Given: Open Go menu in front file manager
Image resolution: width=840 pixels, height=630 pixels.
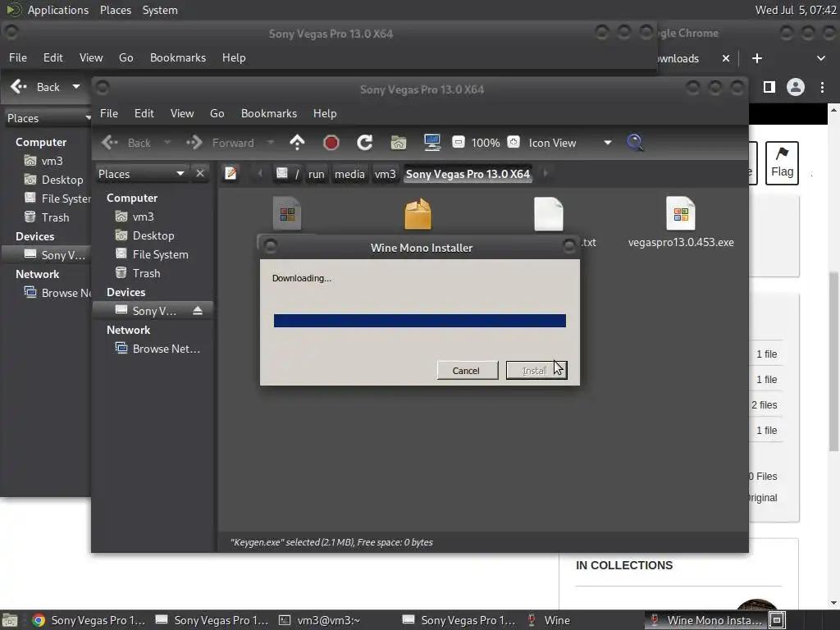Looking at the screenshot, I should (217, 113).
